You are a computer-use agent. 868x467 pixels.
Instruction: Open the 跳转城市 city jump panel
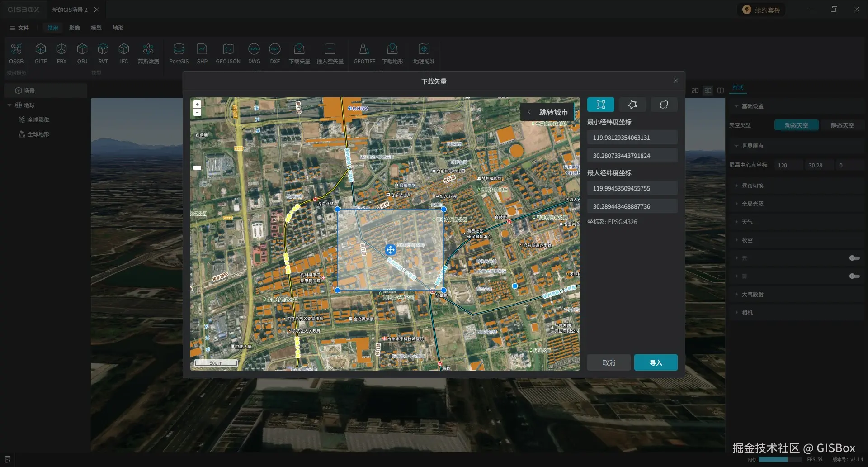coord(547,112)
